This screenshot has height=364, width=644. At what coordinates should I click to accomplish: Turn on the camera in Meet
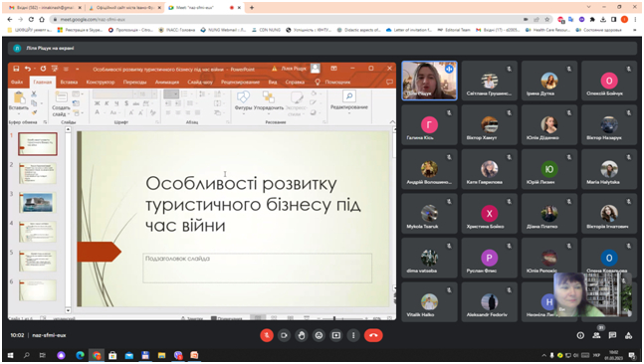pyautogui.click(x=284, y=335)
